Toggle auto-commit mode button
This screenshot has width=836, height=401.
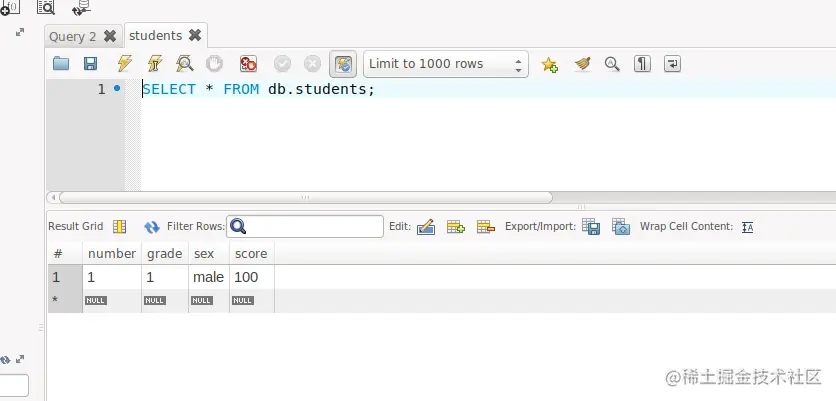click(343, 64)
